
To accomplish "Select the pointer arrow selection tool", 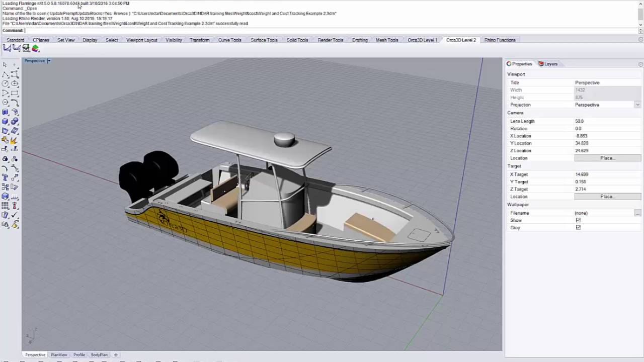I will [x=5, y=64].
